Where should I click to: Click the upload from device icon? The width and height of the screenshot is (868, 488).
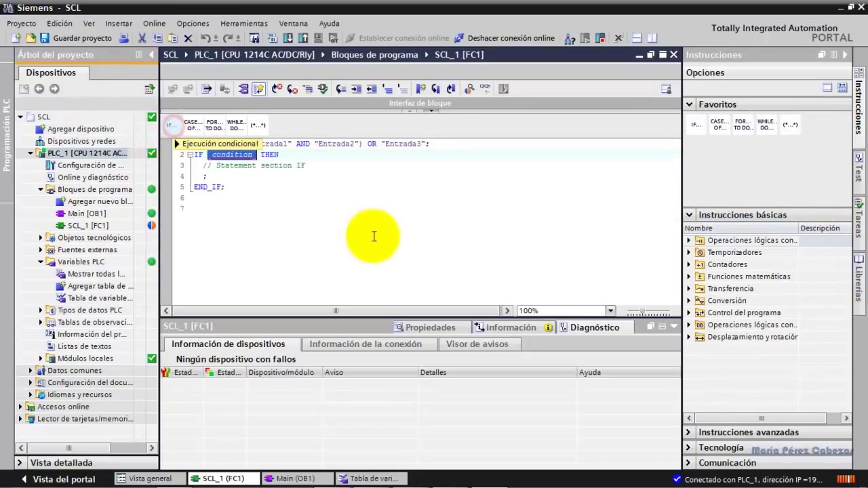pos(302,38)
